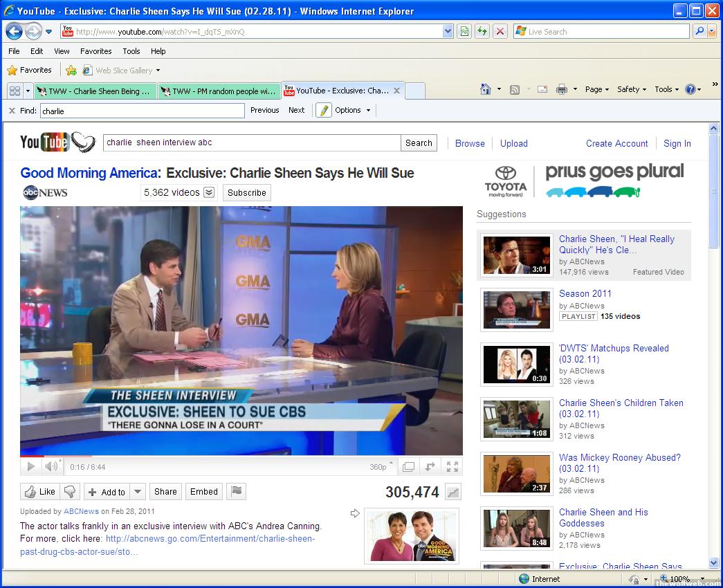Viewport: 723px width, 588px height.
Task: Click the video progress bar
Action: (241, 456)
